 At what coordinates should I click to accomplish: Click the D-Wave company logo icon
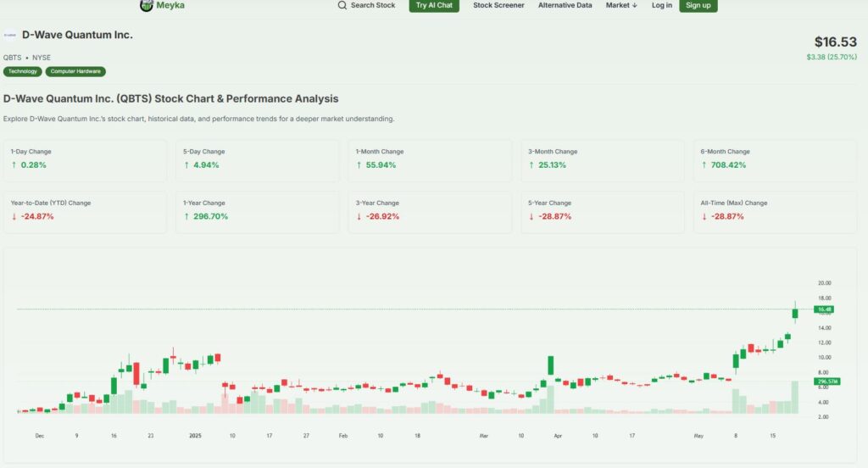(10, 35)
